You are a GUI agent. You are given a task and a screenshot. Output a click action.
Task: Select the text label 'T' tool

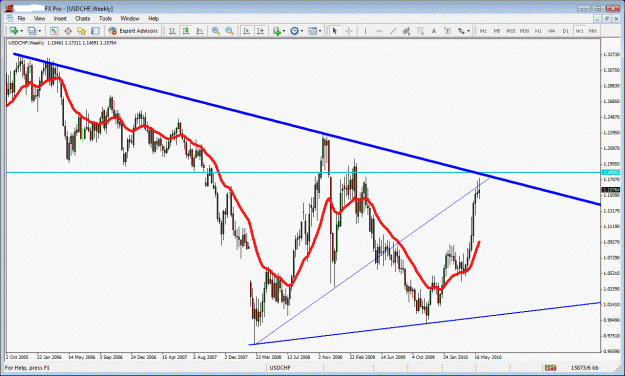pos(447,31)
